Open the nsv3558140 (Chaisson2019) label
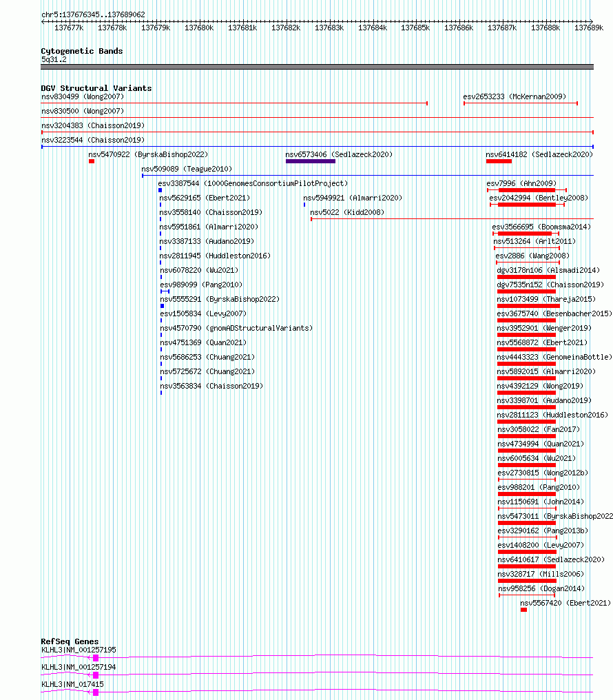The image size is (613, 700). [211, 212]
